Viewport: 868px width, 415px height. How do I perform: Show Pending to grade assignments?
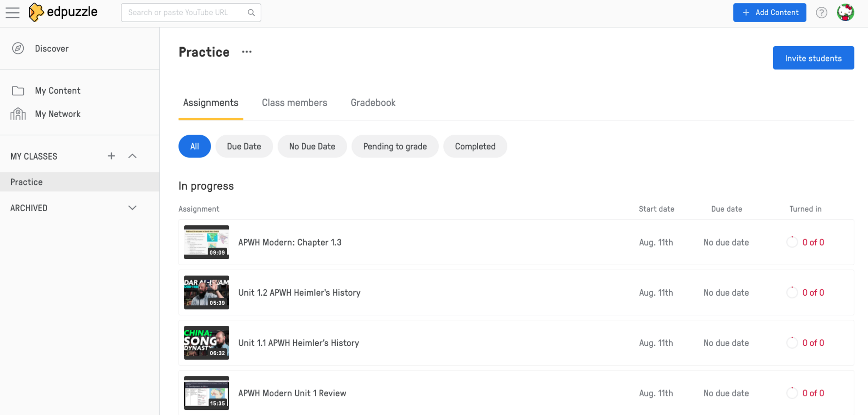[395, 146]
